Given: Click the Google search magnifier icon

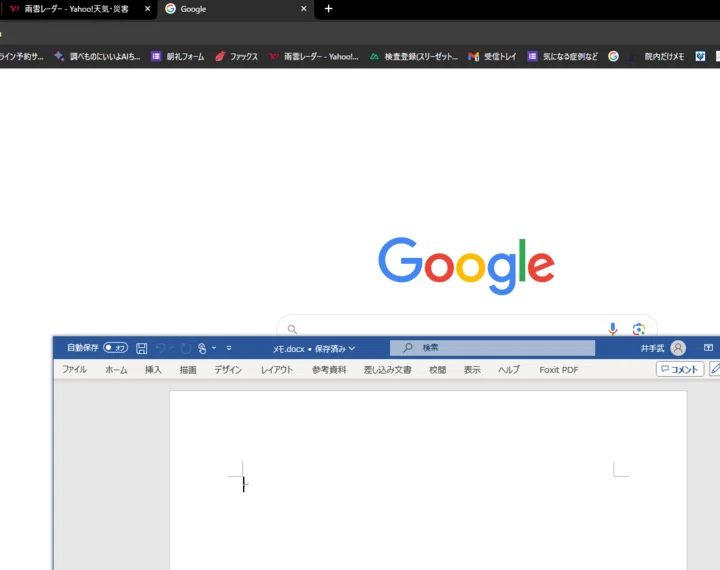Looking at the screenshot, I should 292,329.
